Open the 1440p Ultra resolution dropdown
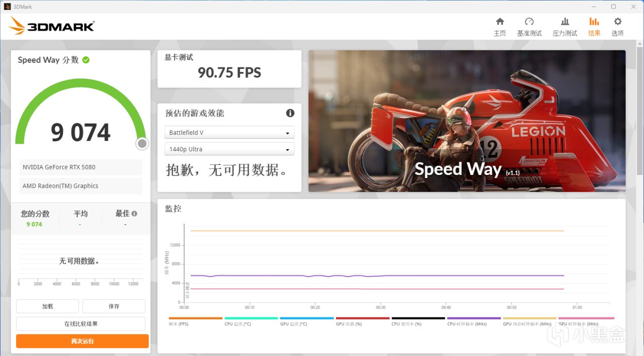The image size is (644, 356). pos(229,149)
